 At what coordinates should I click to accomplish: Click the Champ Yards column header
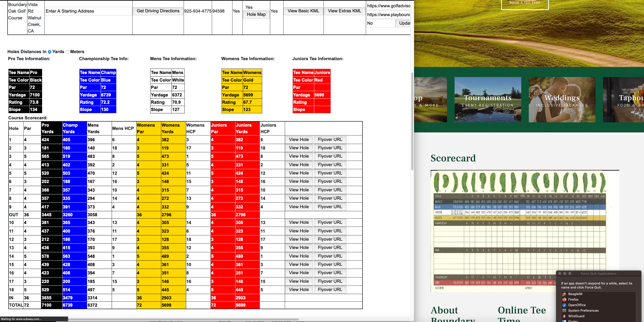point(74,128)
